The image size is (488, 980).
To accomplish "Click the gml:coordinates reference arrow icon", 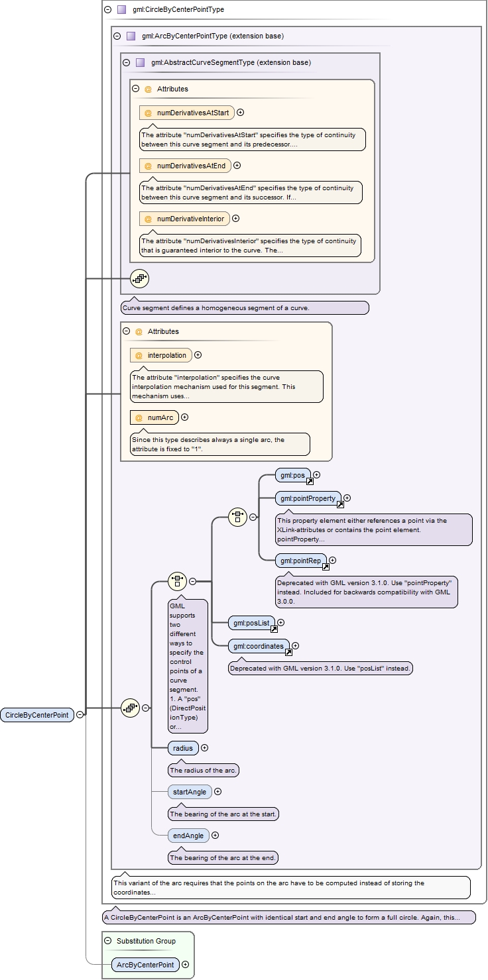I will coord(288,652).
